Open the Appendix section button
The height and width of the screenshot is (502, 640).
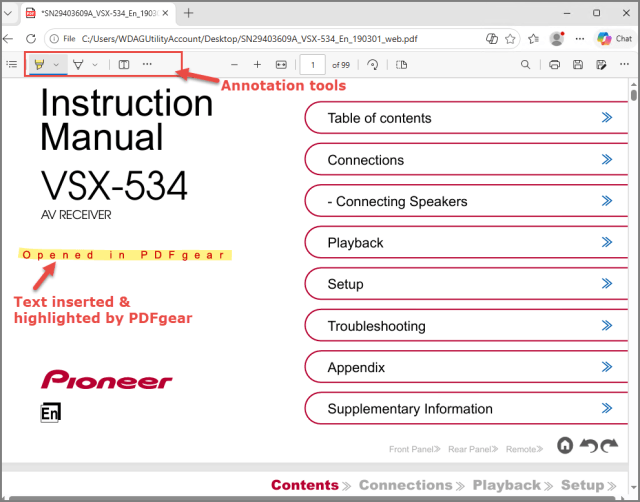click(x=466, y=367)
